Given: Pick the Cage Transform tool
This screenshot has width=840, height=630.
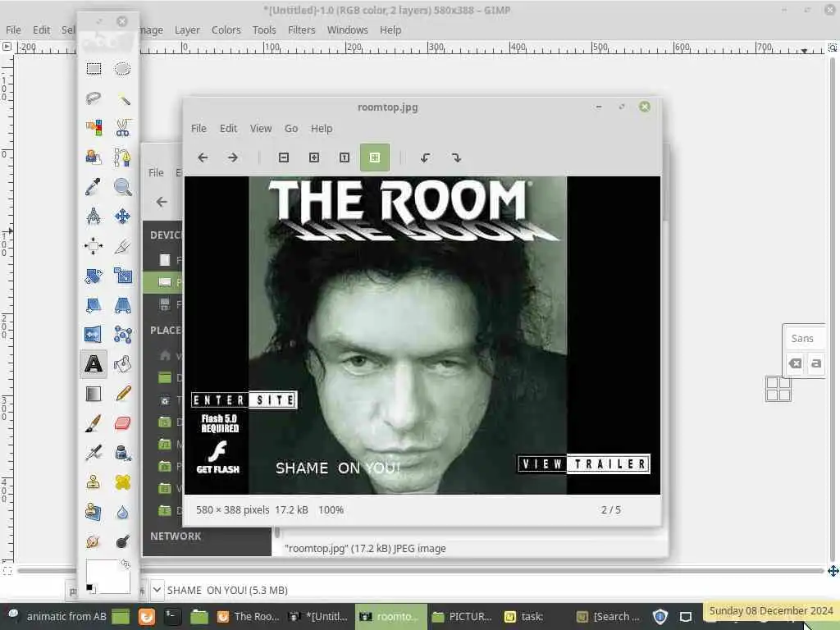Looking at the screenshot, I should (123, 335).
